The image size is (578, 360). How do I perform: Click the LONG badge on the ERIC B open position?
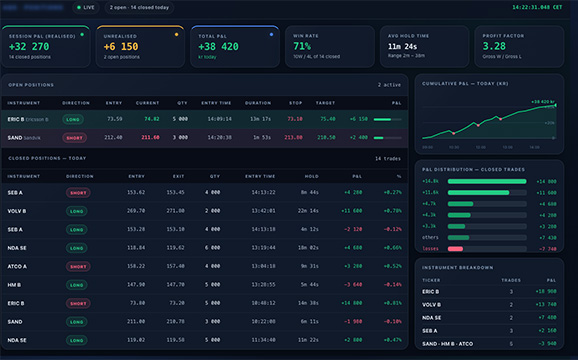tap(73, 119)
